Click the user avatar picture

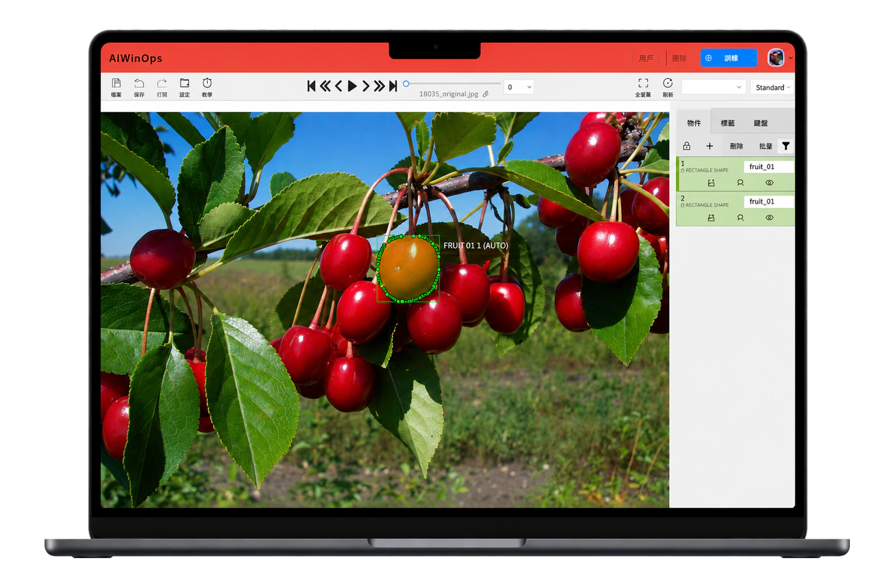(x=776, y=58)
